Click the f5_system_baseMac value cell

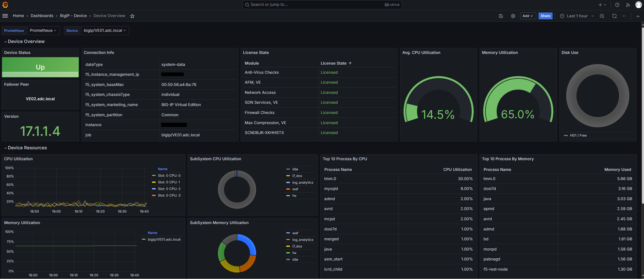pos(198,85)
